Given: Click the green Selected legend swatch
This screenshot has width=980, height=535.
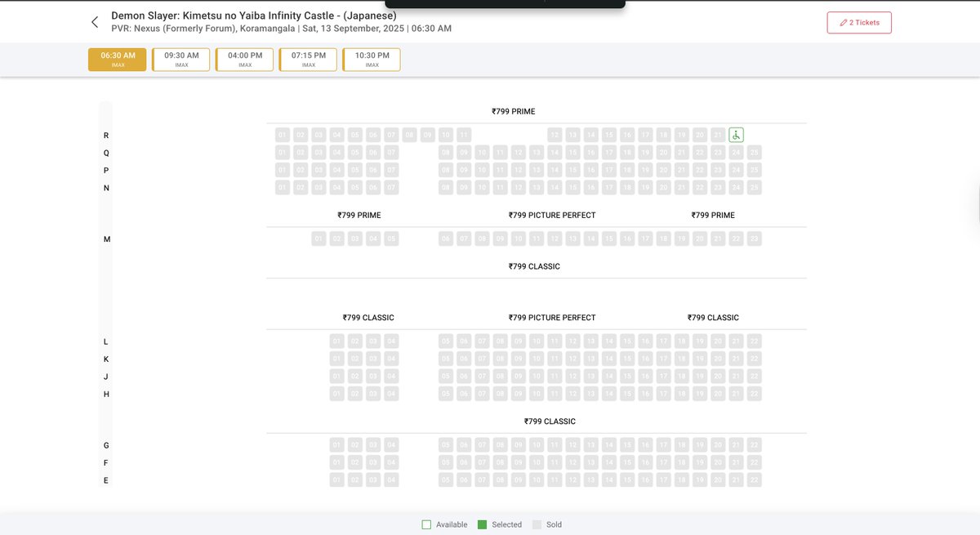Looking at the screenshot, I should point(483,524).
